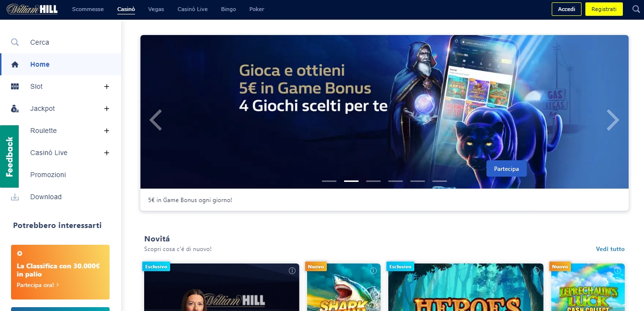Click the Accedi login button
644x311 pixels.
[567, 9]
